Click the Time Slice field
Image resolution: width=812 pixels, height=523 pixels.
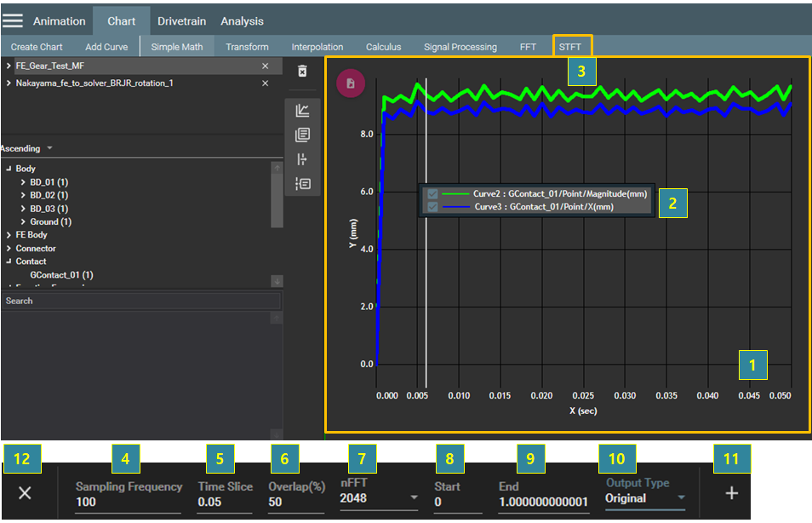pyautogui.click(x=225, y=502)
